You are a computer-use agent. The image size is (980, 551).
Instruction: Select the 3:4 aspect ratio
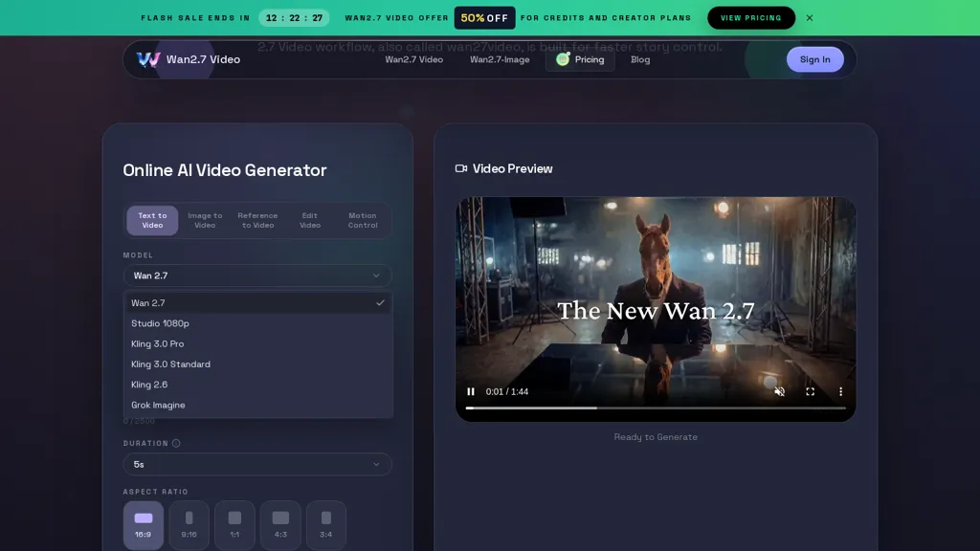point(325,525)
